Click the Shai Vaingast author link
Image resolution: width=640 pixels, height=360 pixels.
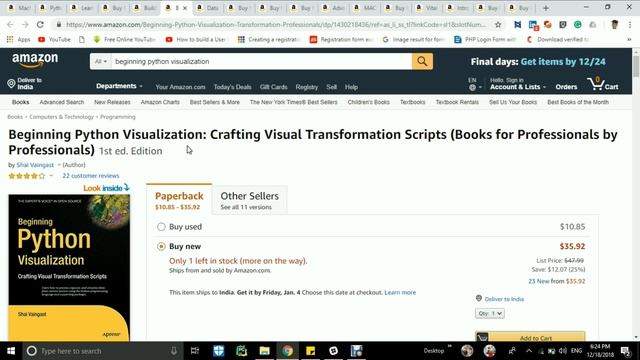[x=35, y=165]
